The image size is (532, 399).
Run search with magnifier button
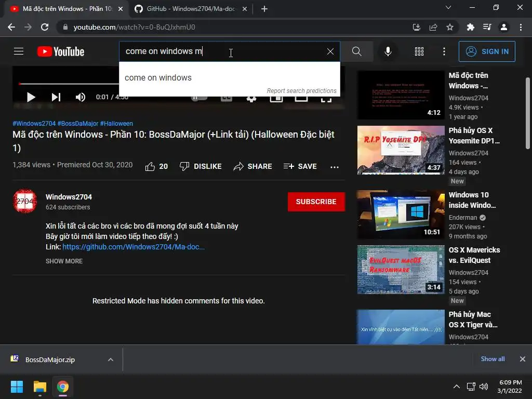point(356,51)
